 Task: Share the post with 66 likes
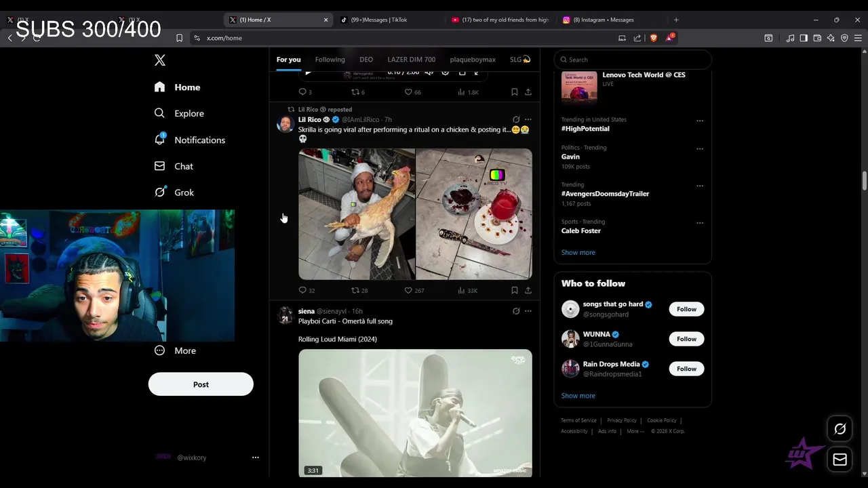528,91
